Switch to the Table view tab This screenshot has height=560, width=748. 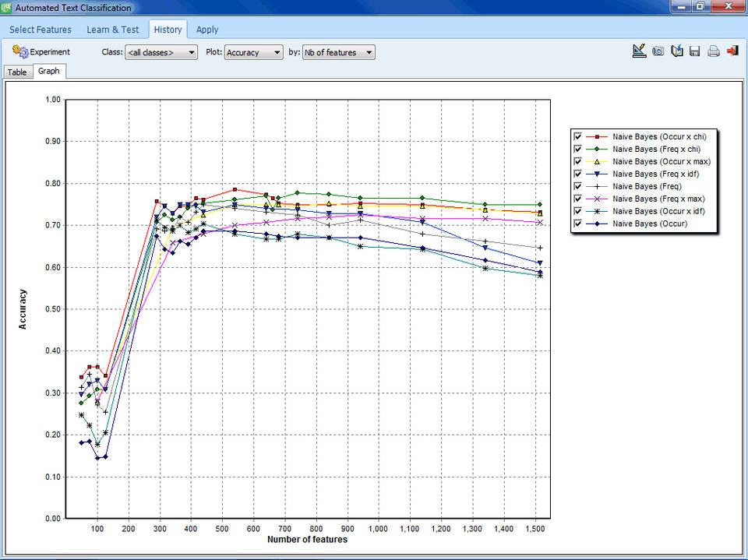pos(17,72)
